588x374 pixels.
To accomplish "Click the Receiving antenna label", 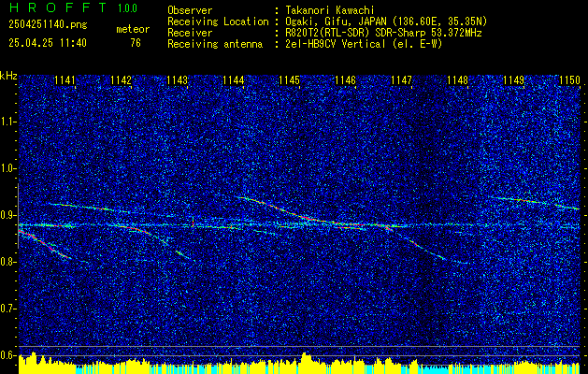I will 215,44.
